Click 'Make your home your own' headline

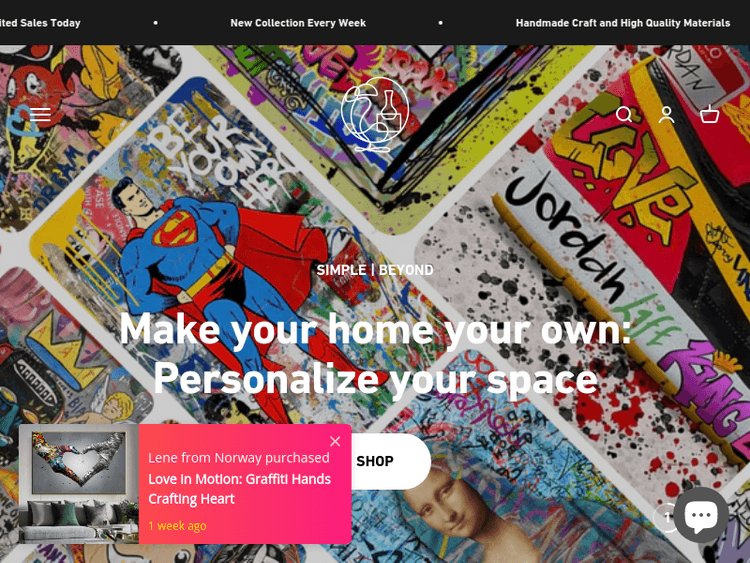375,329
